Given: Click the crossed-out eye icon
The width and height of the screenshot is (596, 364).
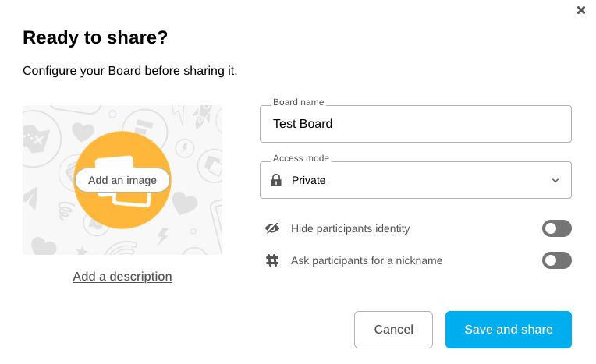Looking at the screenshot, I should coord(272,228).
